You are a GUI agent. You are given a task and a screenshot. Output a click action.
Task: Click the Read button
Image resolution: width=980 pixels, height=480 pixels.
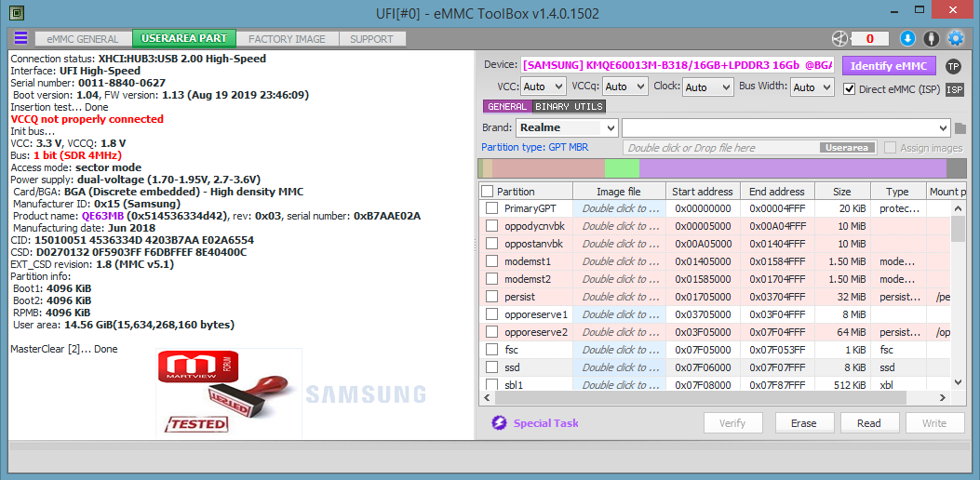tap(868, 423)
